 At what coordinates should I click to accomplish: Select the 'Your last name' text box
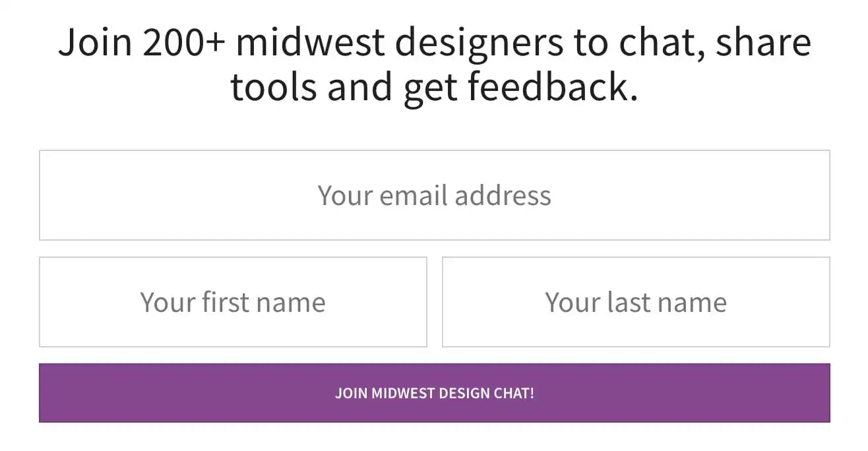pyautogui.click(x=636, y=302)
